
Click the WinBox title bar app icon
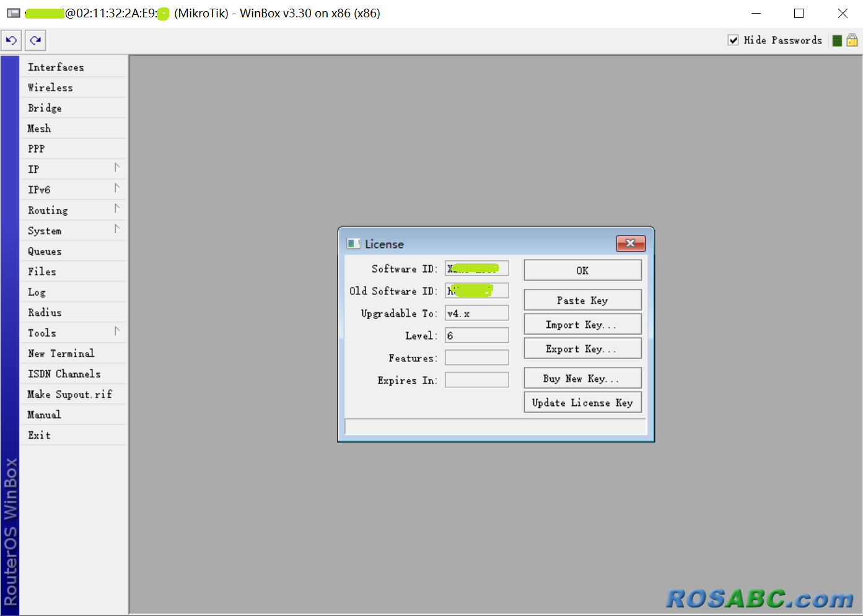(x=13, y=13)
